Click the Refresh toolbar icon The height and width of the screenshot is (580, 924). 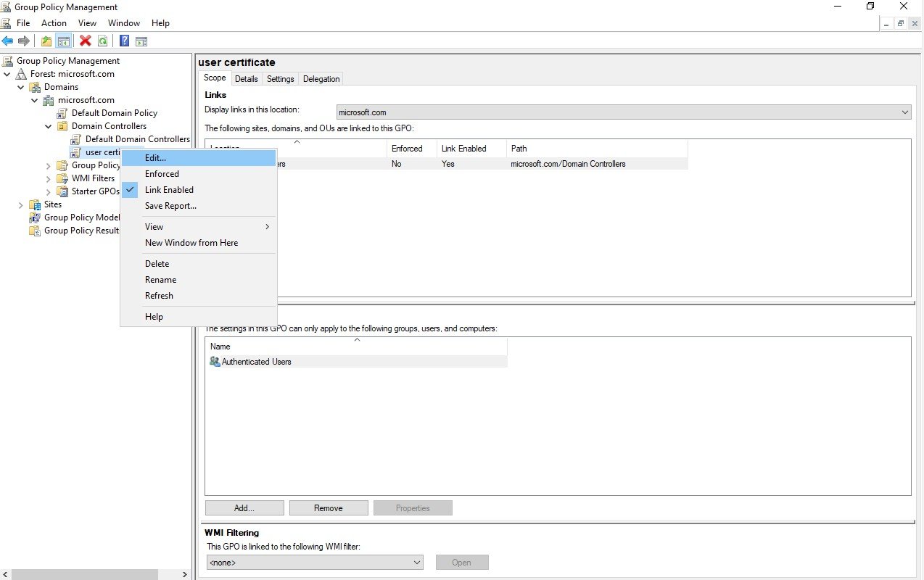click(103, 41)
